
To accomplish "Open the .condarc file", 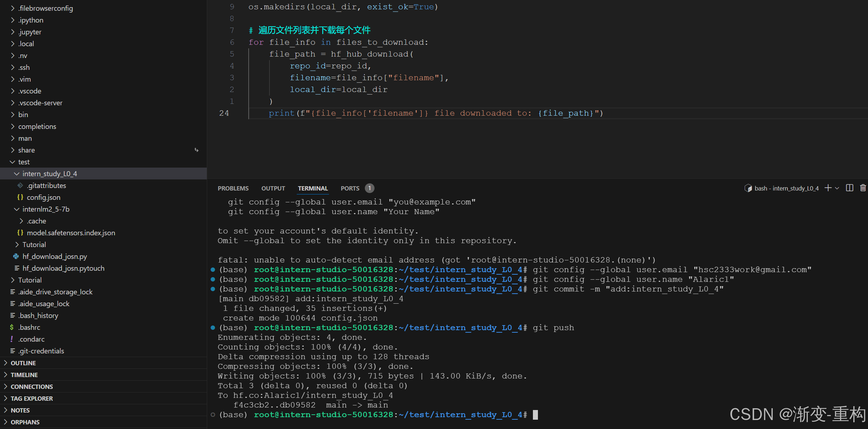I will [31, 339].
